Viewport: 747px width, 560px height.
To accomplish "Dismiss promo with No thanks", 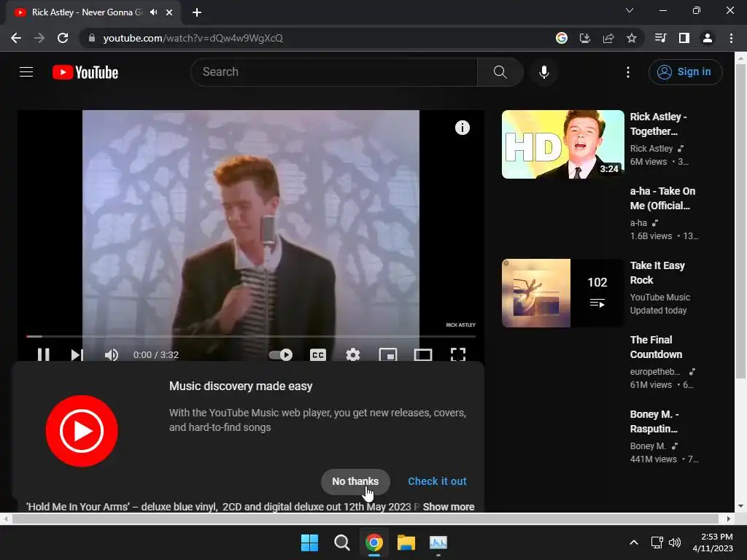I will [x=355, y=481].
